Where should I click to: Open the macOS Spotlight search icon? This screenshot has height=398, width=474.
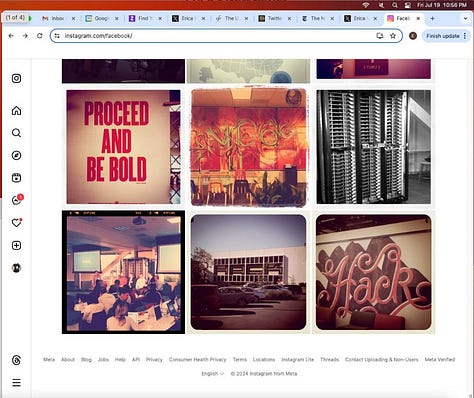(x=395, y=5)
